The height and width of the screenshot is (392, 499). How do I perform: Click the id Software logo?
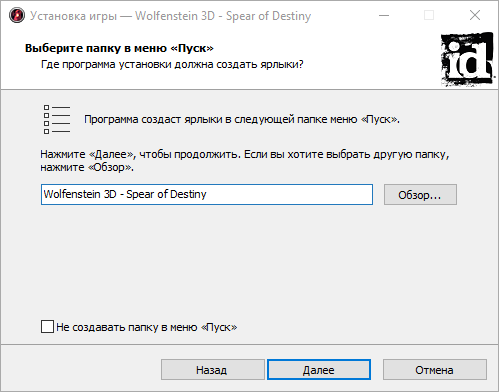tap(467, 59)
